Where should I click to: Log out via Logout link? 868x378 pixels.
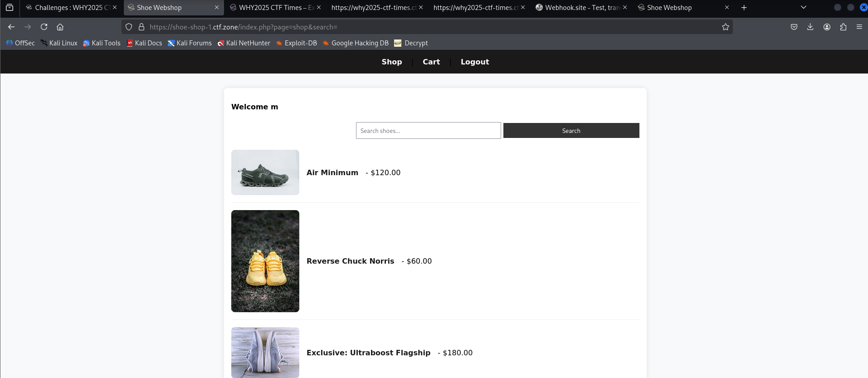474,62
